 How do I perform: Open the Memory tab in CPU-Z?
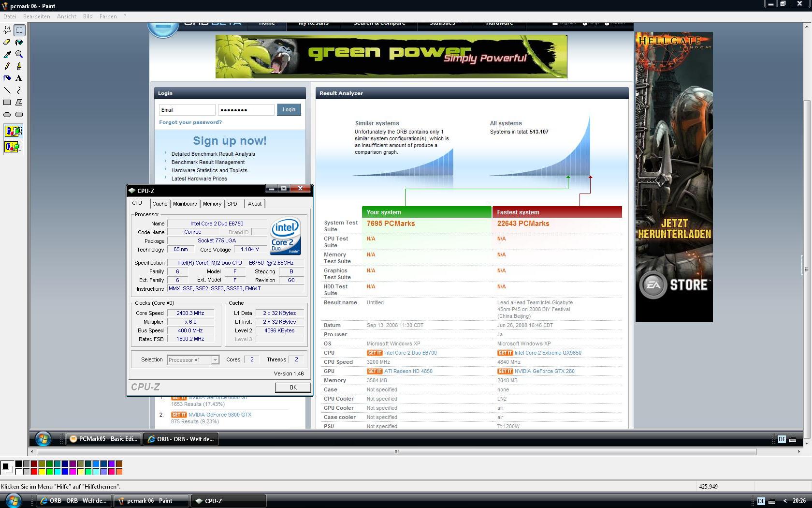212,204
